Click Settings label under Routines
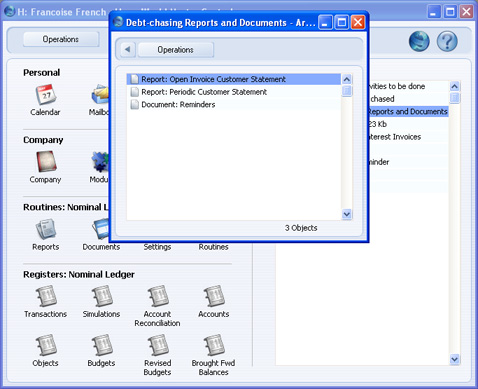This screenshot has height=389, width=478. 157,247
